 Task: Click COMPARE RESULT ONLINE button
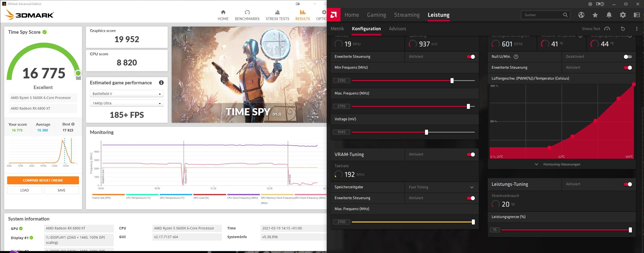[x=43, y=180]
